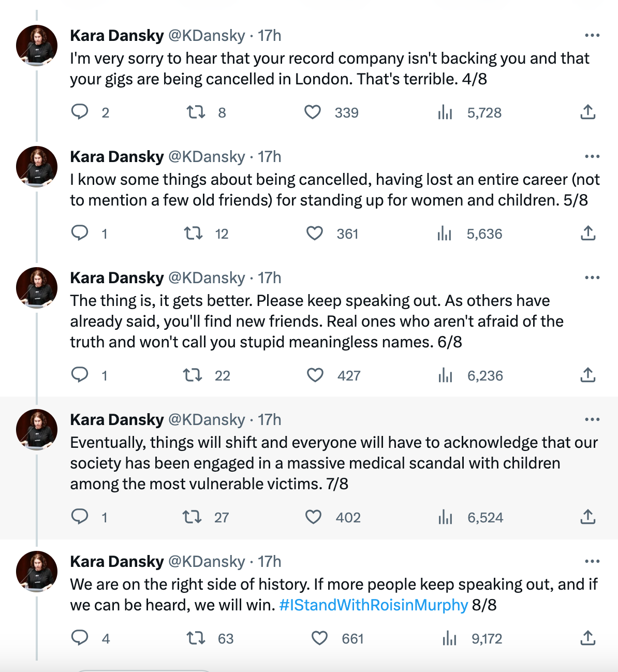
Task: Reply to the 4/8 tweet
Action: pyautogui.click(x=80, y=112)
